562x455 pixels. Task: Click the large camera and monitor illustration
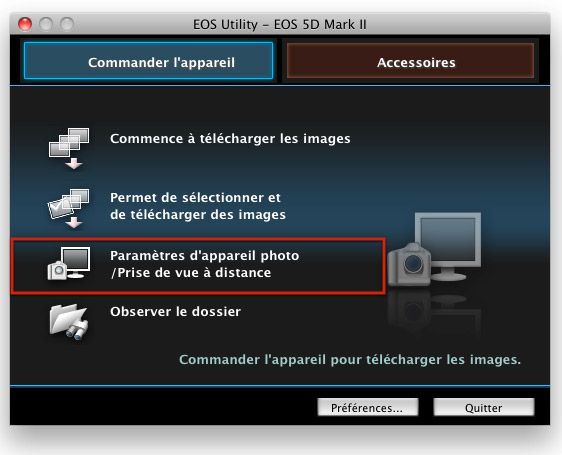[434, 249]
